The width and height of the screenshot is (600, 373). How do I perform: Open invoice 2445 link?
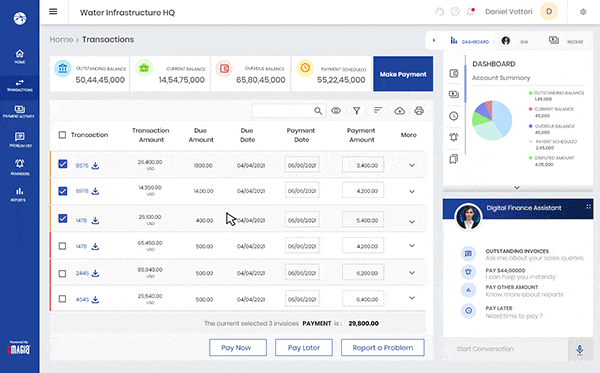tap(82, 273)
